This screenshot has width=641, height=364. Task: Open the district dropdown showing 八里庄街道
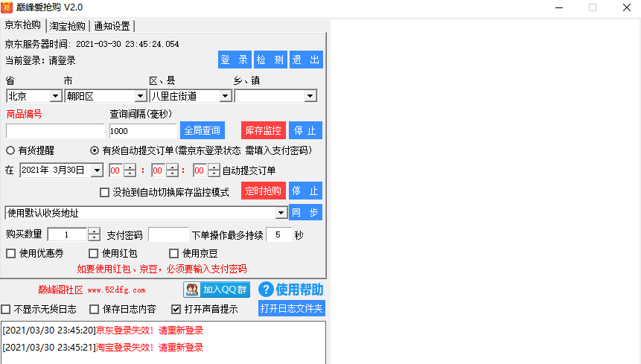(226, 96)
